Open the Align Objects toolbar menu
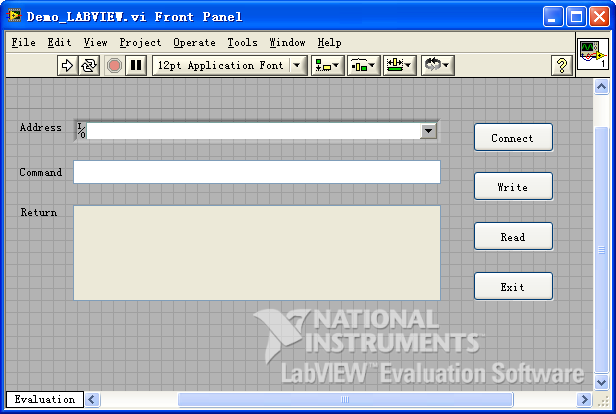Image resolution: width=616 pixels, height=414 pixels. click(x=328, y=65)
